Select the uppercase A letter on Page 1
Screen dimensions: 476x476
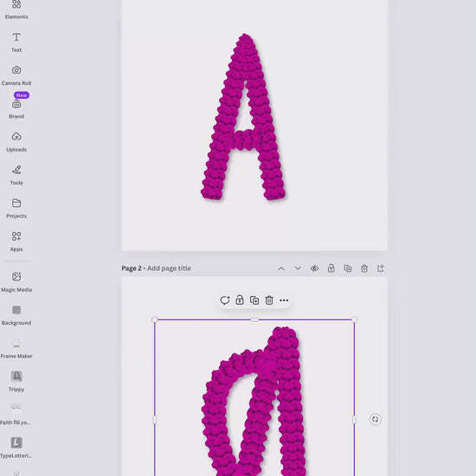pyautogui.click(x=243, y=117)
